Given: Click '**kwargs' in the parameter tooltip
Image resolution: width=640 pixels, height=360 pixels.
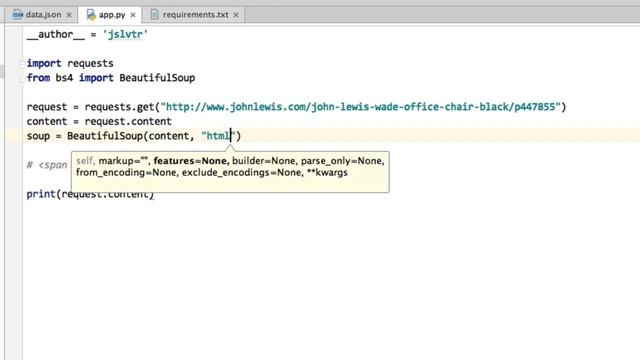Looking at the screenshot, I should [x=327, y=172].
